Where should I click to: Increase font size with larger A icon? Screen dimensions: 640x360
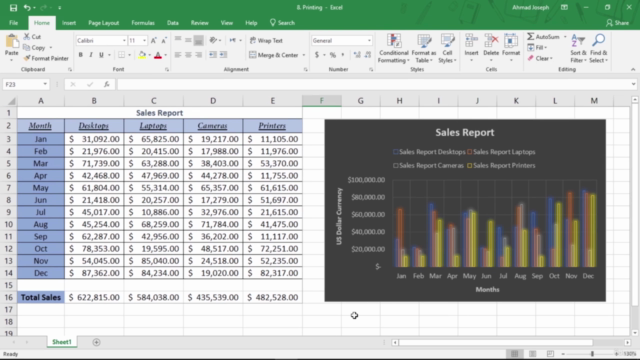tap(153, 40)
